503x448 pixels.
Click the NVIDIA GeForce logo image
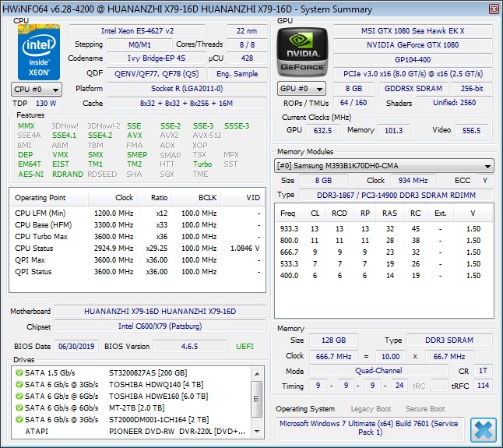[302, 52]
